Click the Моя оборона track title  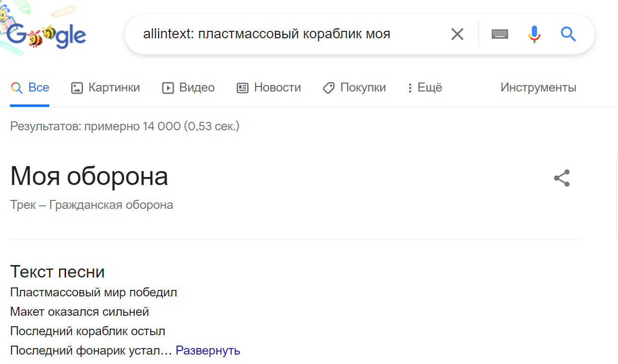89,176
